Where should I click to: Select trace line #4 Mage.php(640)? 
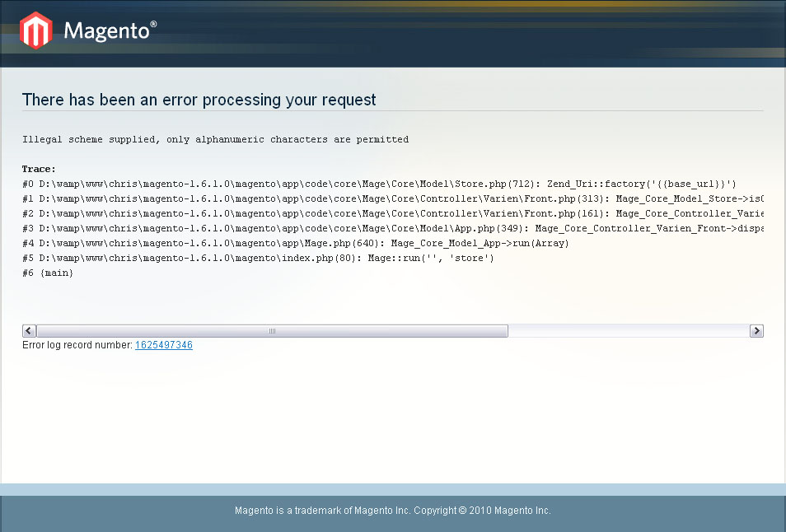point(296,244)
